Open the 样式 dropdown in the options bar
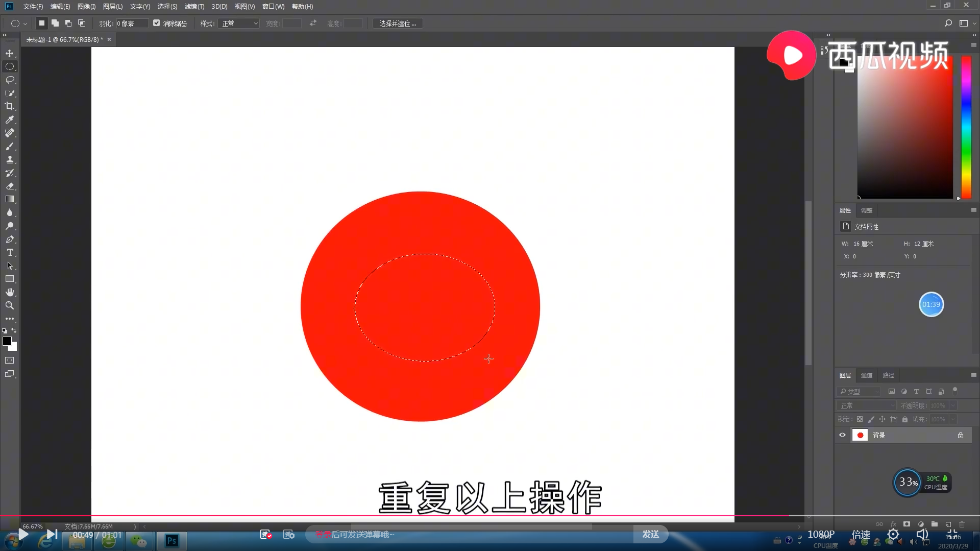This screenshot has width=980, height=551. coord(238,23)
